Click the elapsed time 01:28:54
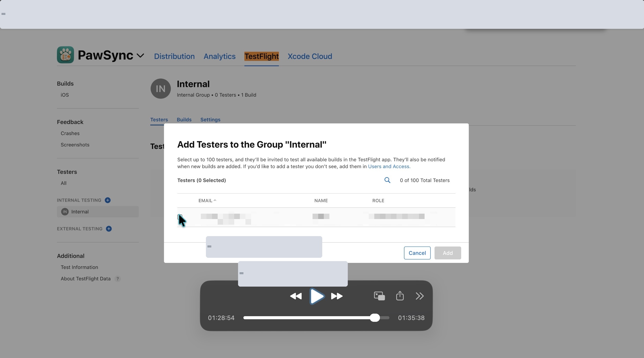This screenshot has height=358, width=644. click(x=221, y=318)
